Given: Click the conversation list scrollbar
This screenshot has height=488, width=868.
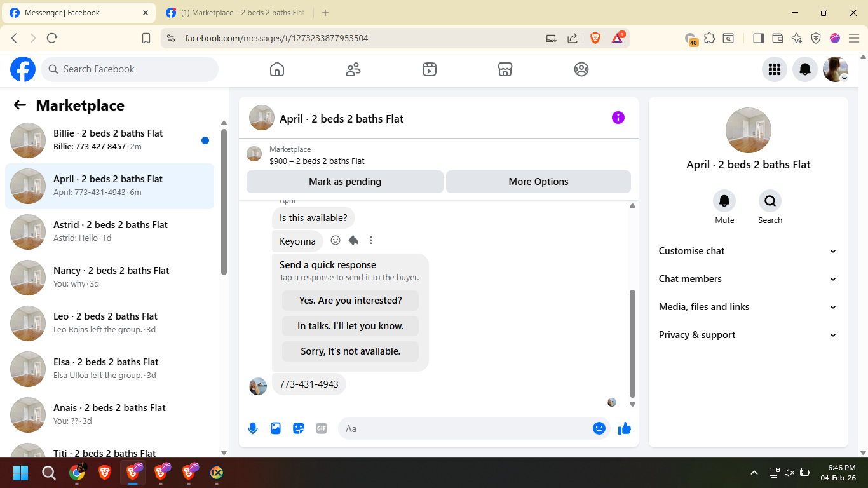Looking at the screenshot, I should (x=224, y=202).
